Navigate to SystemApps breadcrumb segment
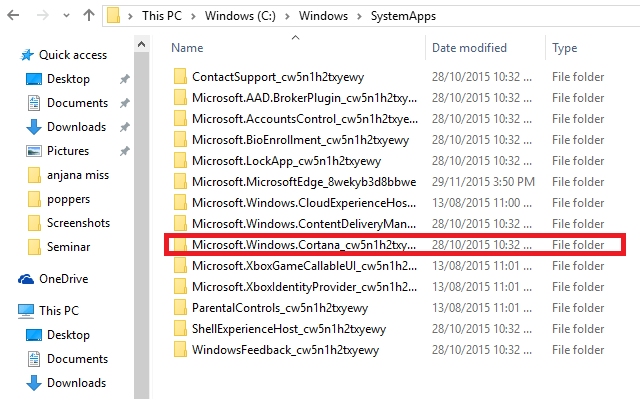This screenshot has width=640, height=399. (403, 16)
